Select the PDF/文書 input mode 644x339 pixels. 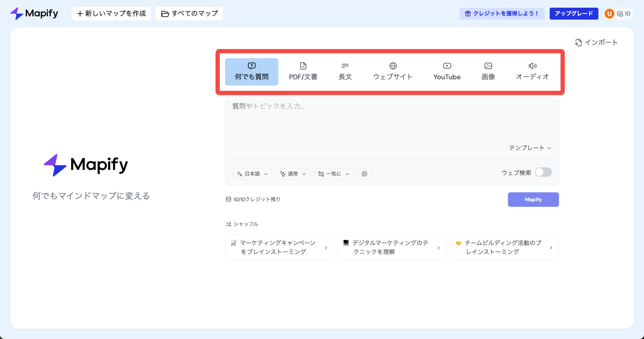pyautogui.click(x=303, y=71)
